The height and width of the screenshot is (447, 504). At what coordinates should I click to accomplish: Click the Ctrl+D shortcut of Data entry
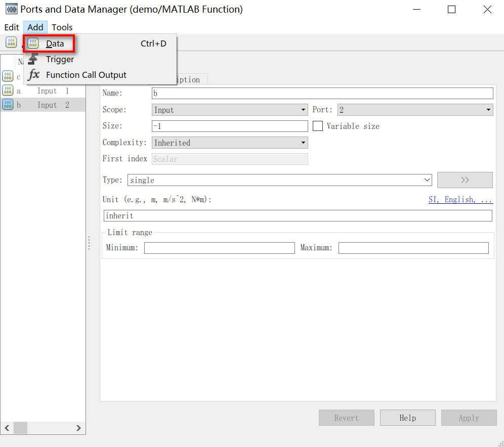153,43
